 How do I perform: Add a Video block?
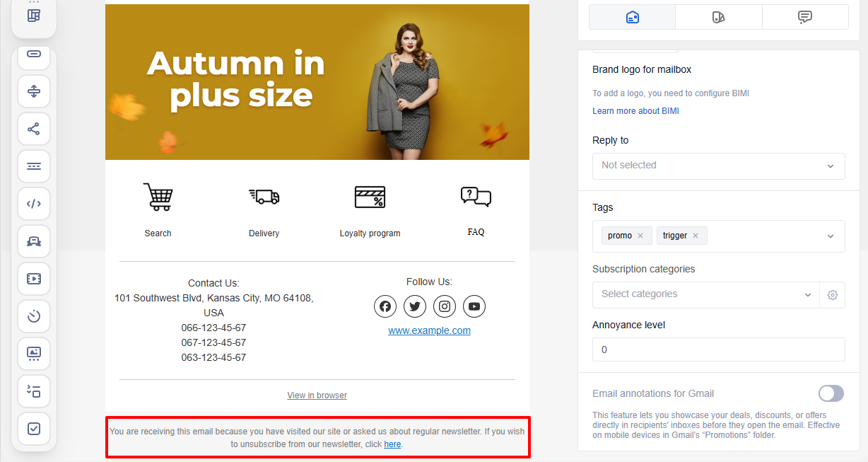coord(34,279)
